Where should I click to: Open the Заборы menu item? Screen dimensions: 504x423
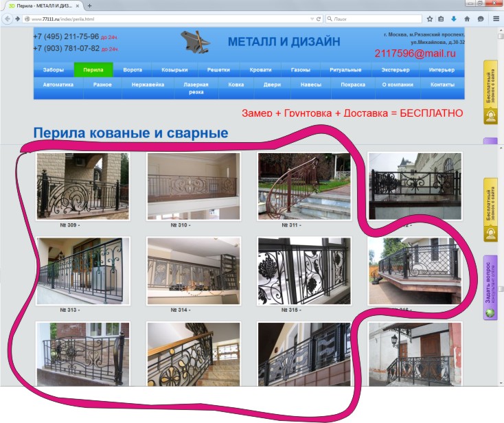[54, 70]
